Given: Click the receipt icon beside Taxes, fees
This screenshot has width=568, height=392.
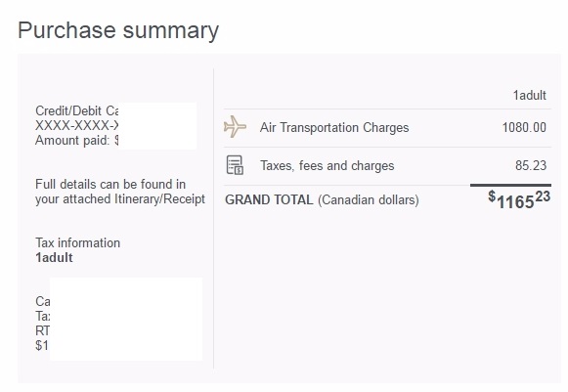Looking at the screenshot, I should (x=235, y=165).
